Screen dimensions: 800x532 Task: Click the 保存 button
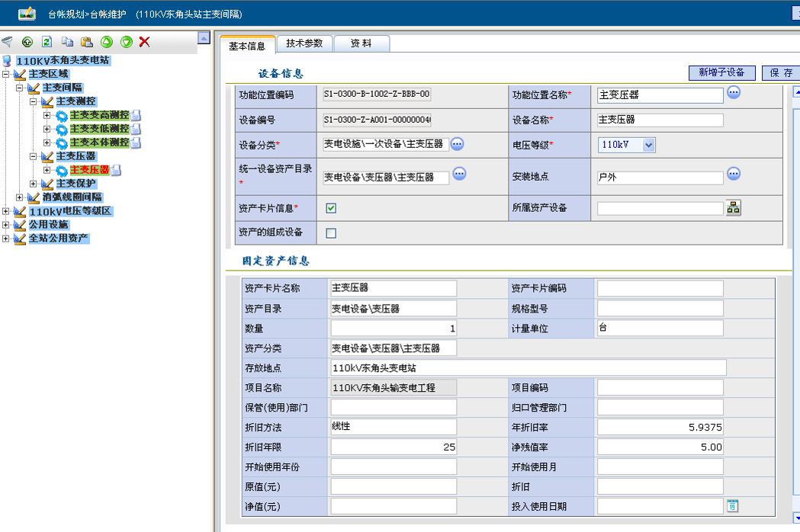tap(780, 72)
